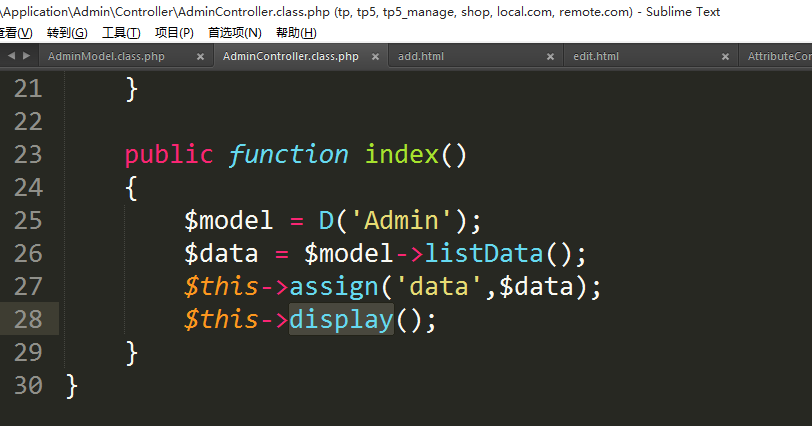Select the AdminController.class.php tab
Image resolution: width=812 pixels, height=426 pixels.
(290, 56)
